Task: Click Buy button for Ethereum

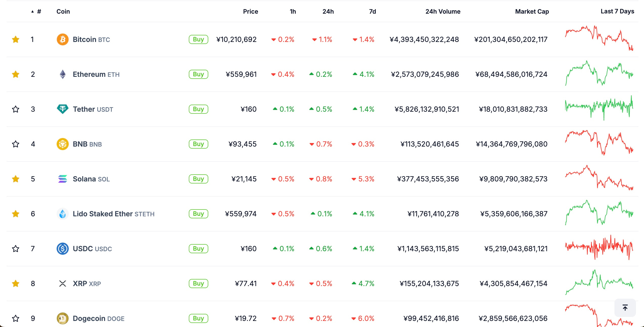Action: point(198,74)
